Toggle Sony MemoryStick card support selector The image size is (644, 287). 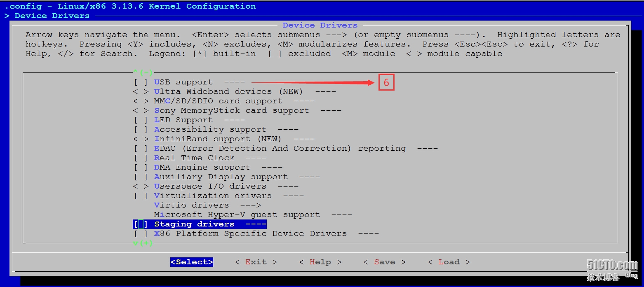point(141,110)
